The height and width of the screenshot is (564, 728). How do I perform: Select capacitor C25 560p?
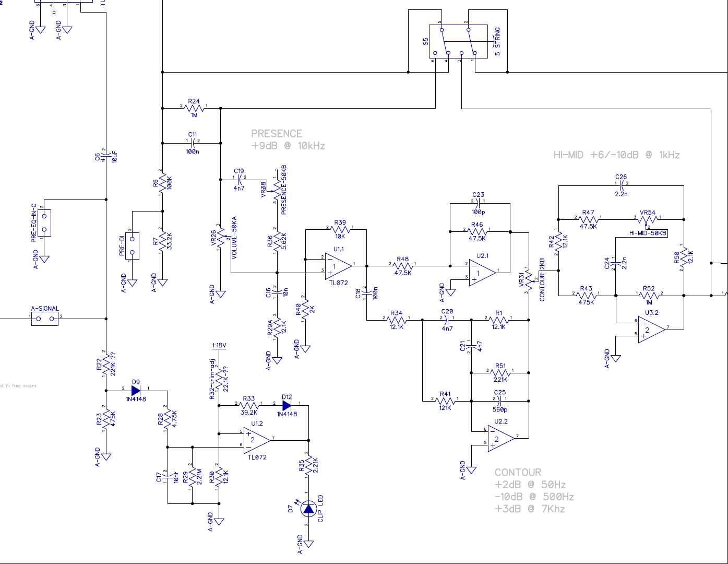[x=500, y=401]
